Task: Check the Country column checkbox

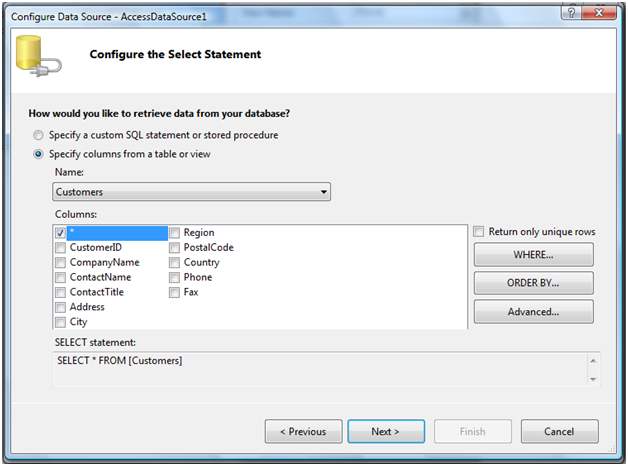Action: tap(174, 263)
